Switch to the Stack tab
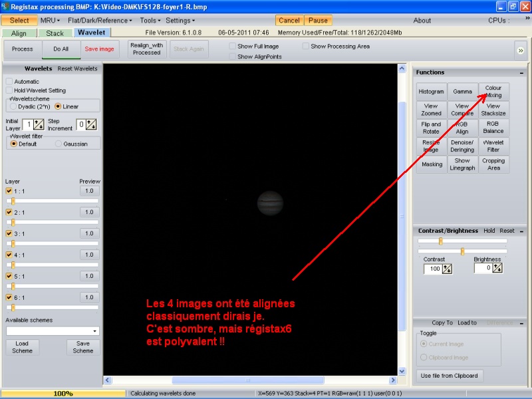532x399 pixels. [x=55, y=32]
